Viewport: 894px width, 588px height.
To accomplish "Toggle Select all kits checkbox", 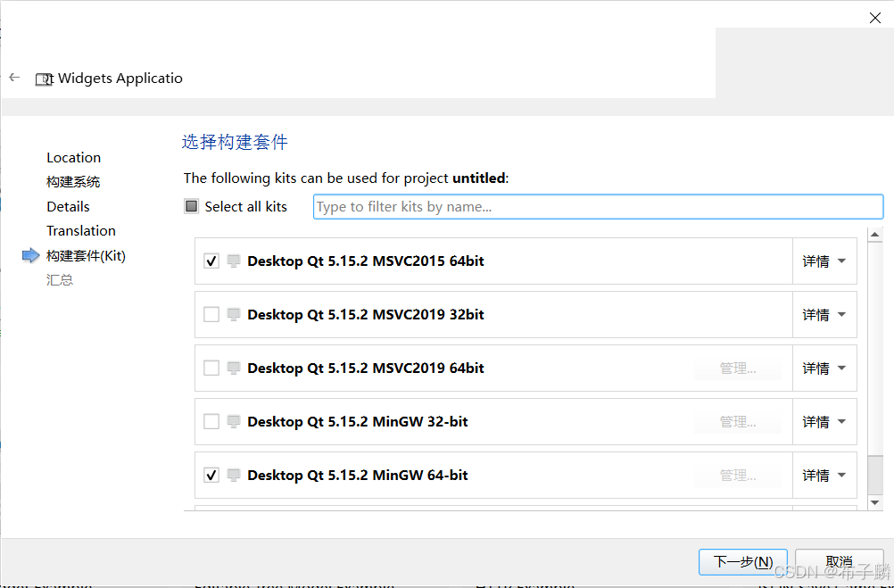I will click(192, 206).
